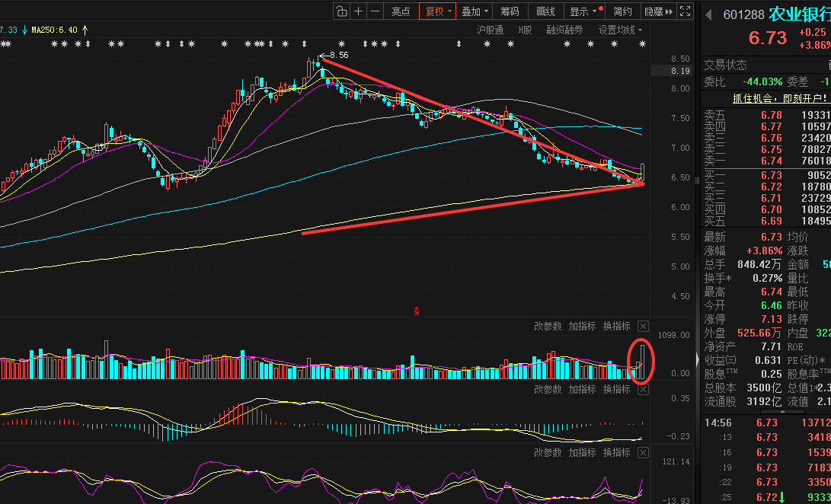831x504 pixels.
Task: Click the tallest volume bar at right edge
Action: pos(643,362)
